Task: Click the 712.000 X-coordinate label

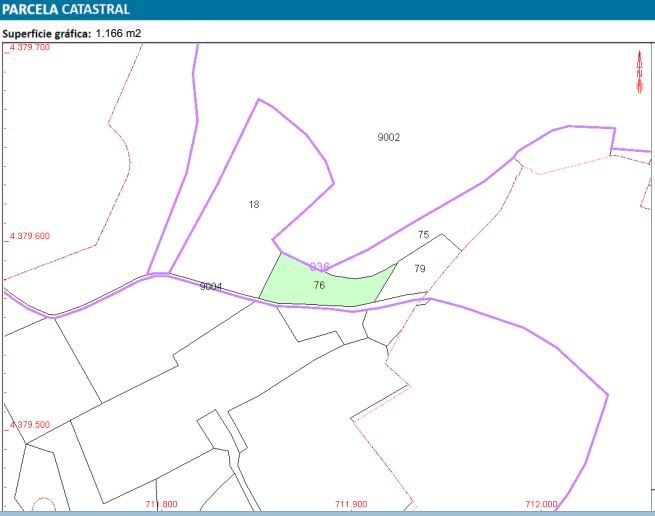Action: [541, 504]
